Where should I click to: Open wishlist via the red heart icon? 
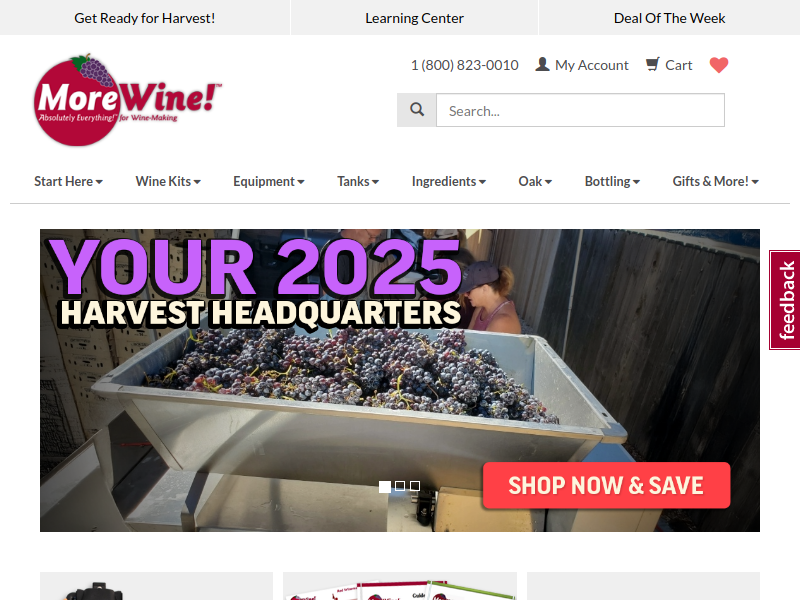pyautogui.click(x=719, y=65)
